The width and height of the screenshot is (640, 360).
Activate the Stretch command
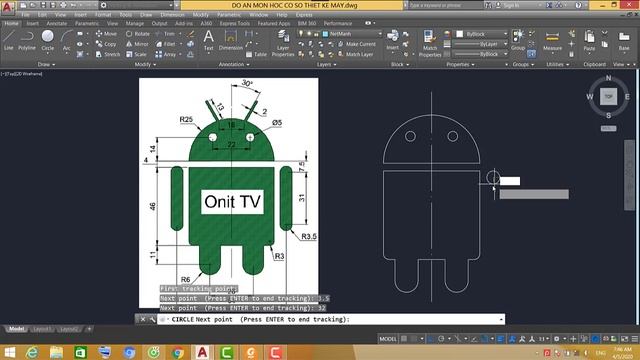tap(108, 54)
